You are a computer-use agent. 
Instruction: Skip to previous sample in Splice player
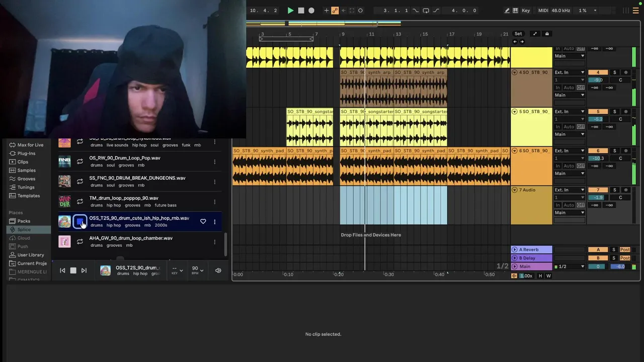62,270
